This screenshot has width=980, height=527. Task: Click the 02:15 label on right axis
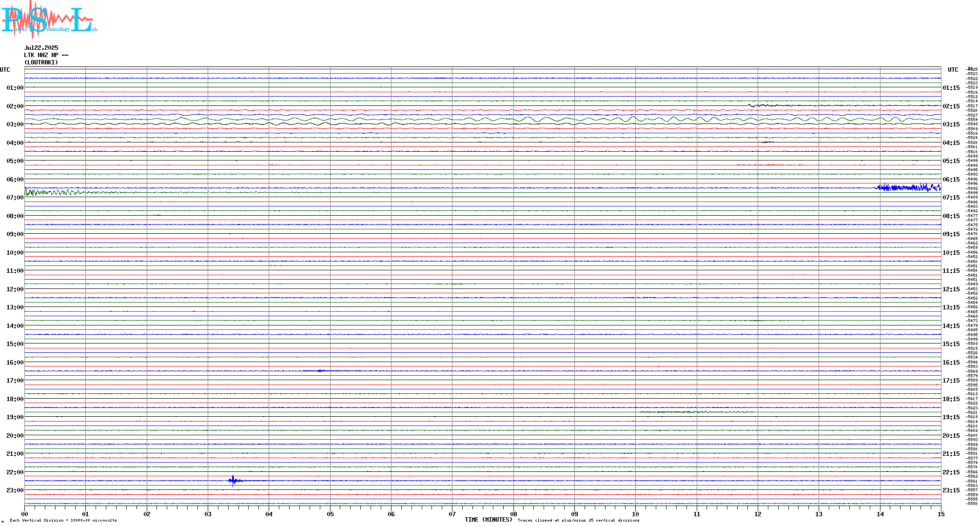(951, 106)
